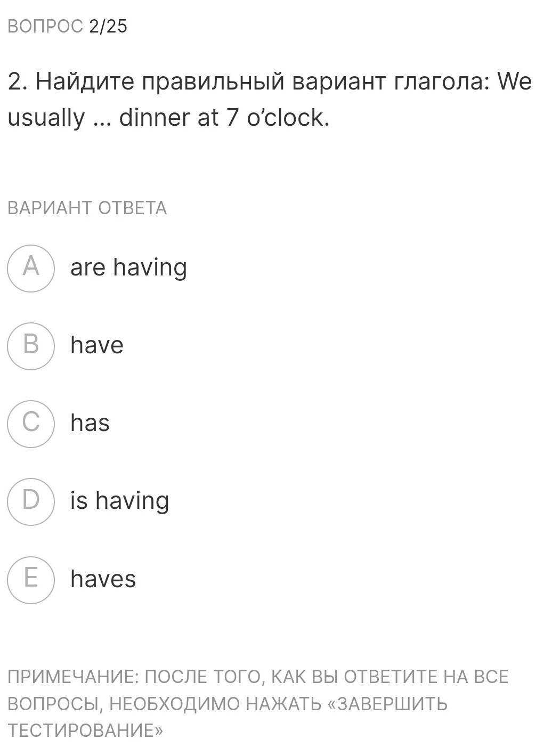Click the sentence 'usually ... dinner at 7 o'clock'
This screenshot has height=747, width=560.
[x=168, y=118]
